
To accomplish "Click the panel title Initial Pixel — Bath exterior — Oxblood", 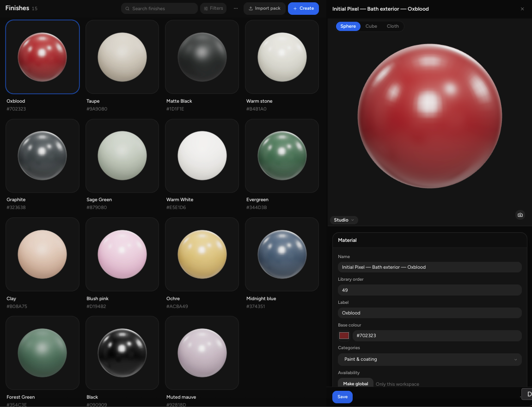I will [380, 9].
